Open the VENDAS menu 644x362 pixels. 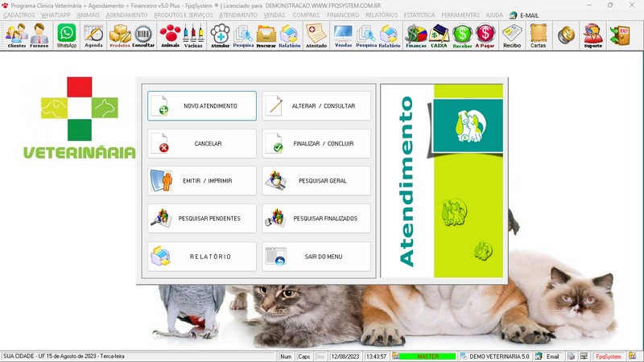[x=275, y=15]
